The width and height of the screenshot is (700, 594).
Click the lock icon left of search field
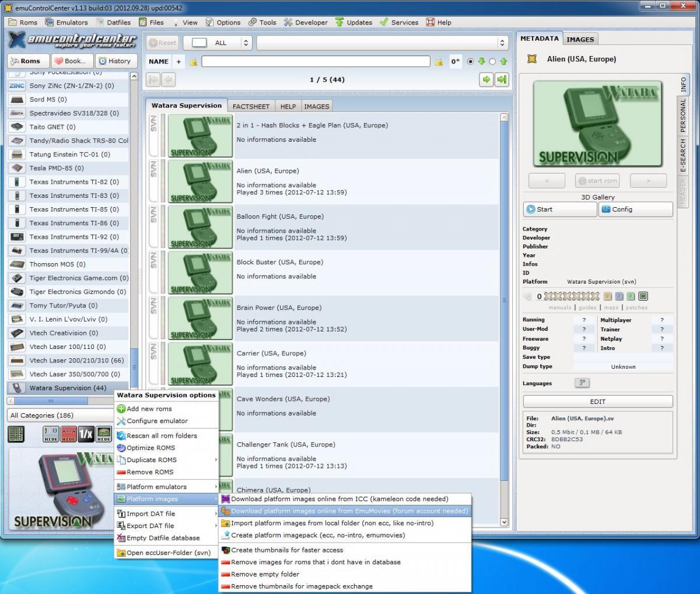coord(193,61)
